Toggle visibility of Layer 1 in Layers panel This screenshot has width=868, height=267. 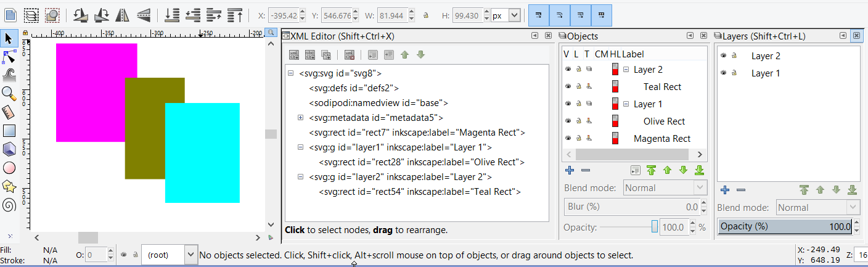[x=723, y=73]
